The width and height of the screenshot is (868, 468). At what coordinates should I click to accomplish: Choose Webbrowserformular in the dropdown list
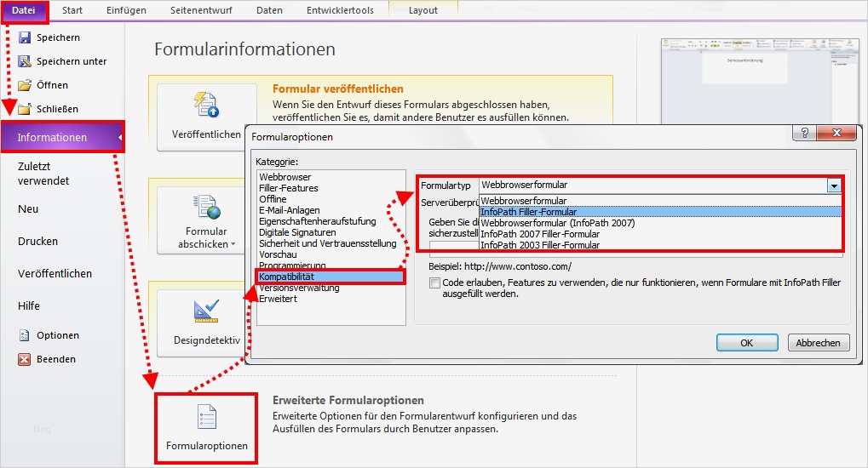(660, 201)
